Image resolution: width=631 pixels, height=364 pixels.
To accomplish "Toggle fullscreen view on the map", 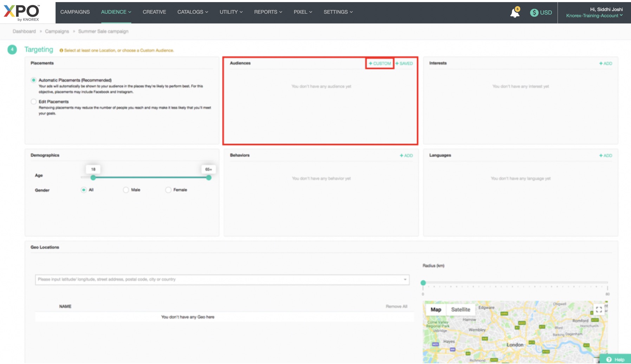I will pos(599,310).
